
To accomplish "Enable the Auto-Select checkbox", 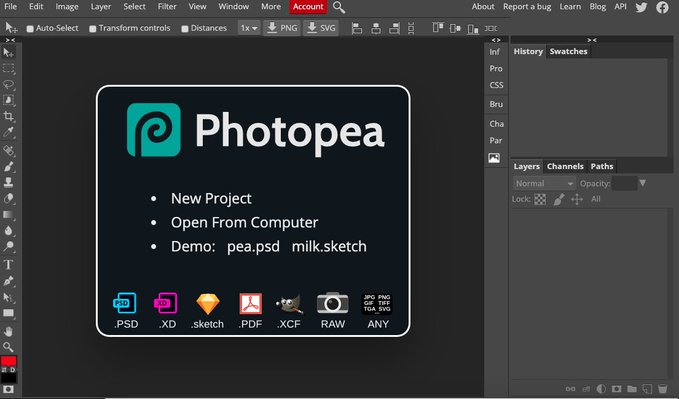I will pyautogui.click(x=30, y=29).
